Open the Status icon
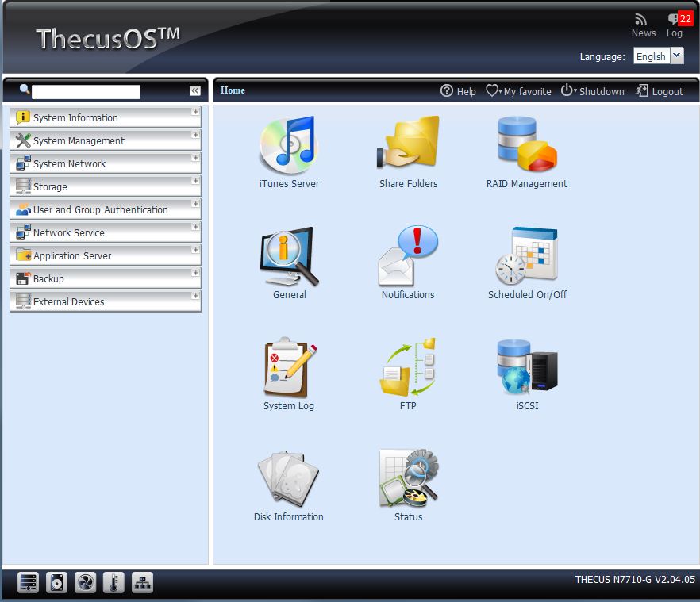Viewport: 700px width, 602px height. pos(409,478)
